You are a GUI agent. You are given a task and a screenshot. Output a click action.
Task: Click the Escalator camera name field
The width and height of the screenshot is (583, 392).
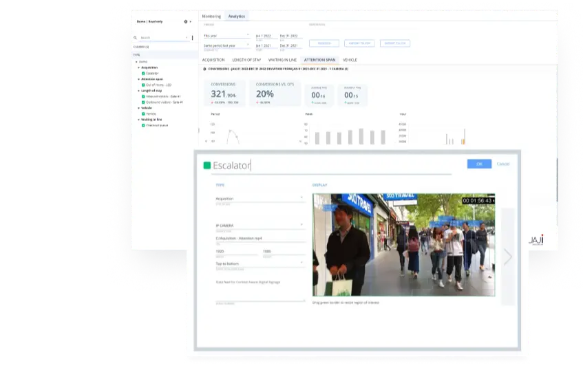tap(332, 166)
